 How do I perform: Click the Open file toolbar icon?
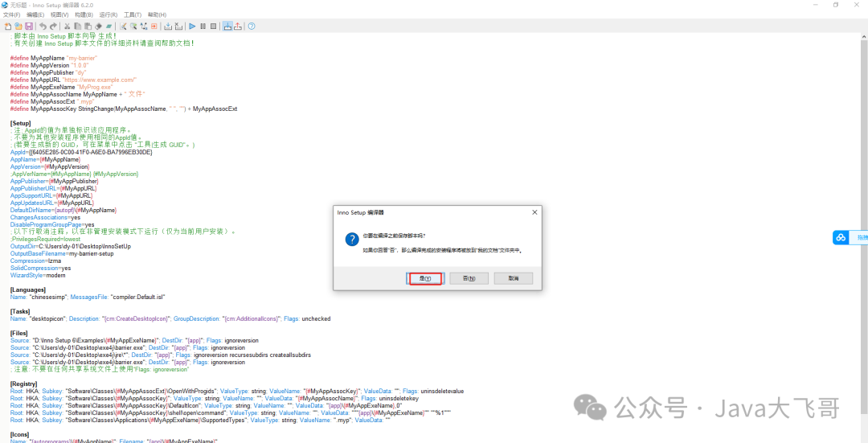pyautogui.click(x=18, y=26)
